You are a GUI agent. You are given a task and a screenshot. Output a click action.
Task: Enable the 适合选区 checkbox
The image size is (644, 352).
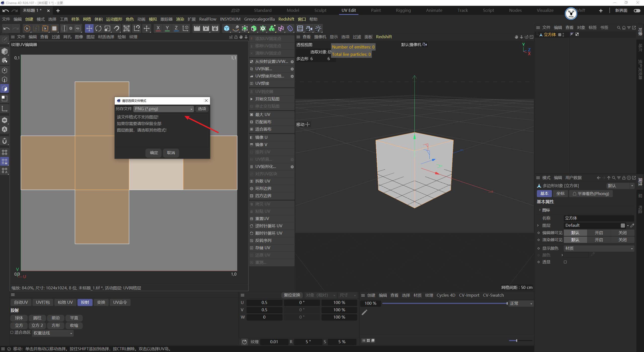click(x=12, y=332)
